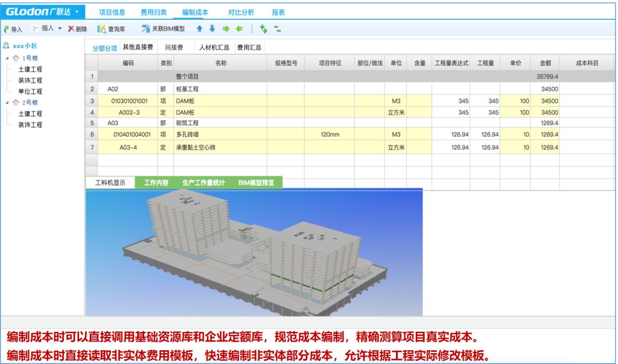Switch to the 生产工作量统计 tab
Screen dimensions: 618x364
point(203,183)
